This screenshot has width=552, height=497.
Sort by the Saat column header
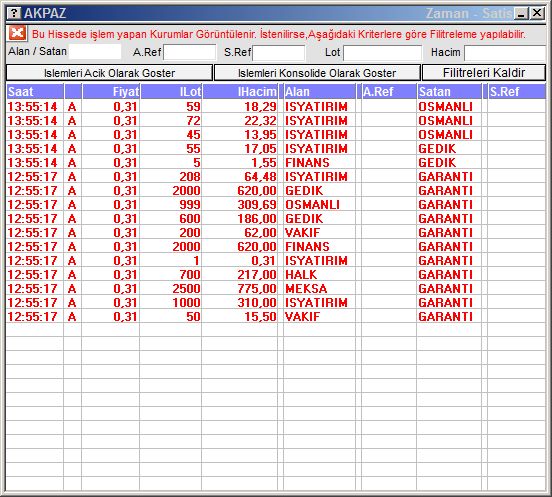(x=34, y=92)
